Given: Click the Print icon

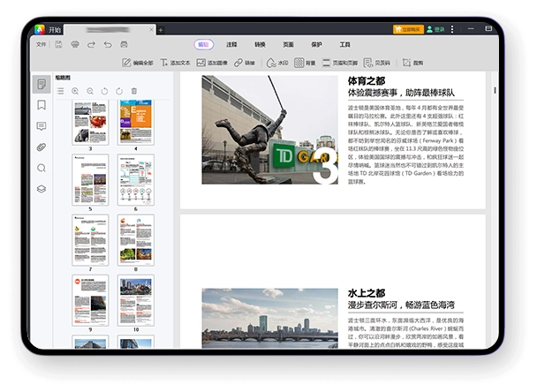Looking at the screenshot, I should pyautogui.click(x=75, y=44).
